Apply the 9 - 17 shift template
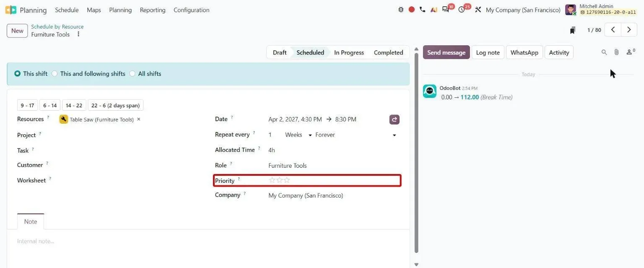Viewport: 644px width, 268px height. pos(27,105)
